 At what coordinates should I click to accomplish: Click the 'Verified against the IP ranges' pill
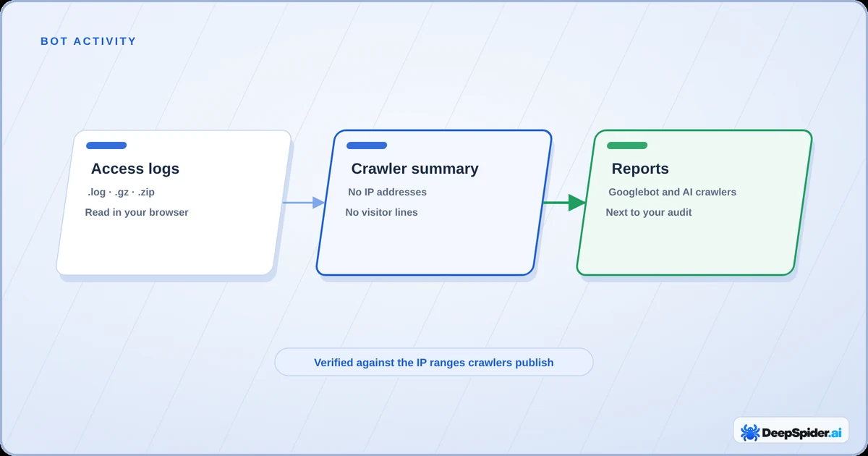click(434, 362)
